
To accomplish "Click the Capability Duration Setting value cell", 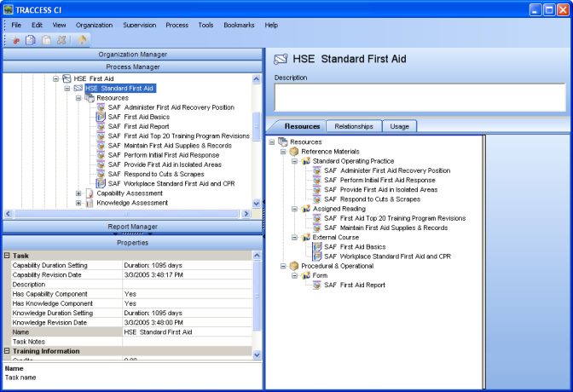I will click(x=188, y=265).
